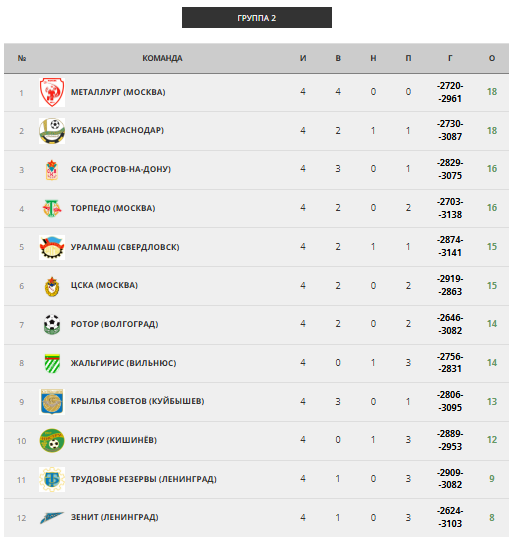Image resolution: width=516 pixels, height=544 pixels.
Task: Click the Жальгирис (Вильнюс) striped shield logo
Action: pyautogui.click(x=52, y=363)
